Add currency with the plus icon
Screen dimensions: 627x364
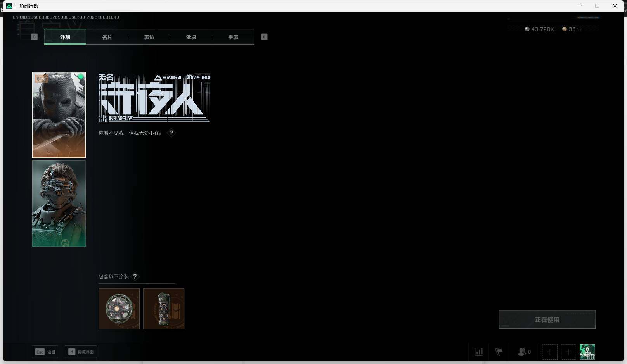(580, 29)
